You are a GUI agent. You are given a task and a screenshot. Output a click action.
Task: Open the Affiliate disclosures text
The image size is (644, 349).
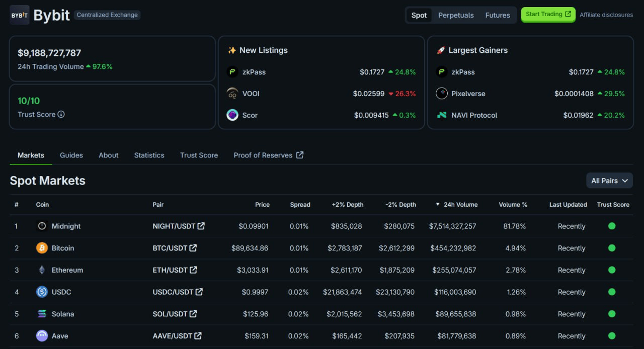pos(606,15)
